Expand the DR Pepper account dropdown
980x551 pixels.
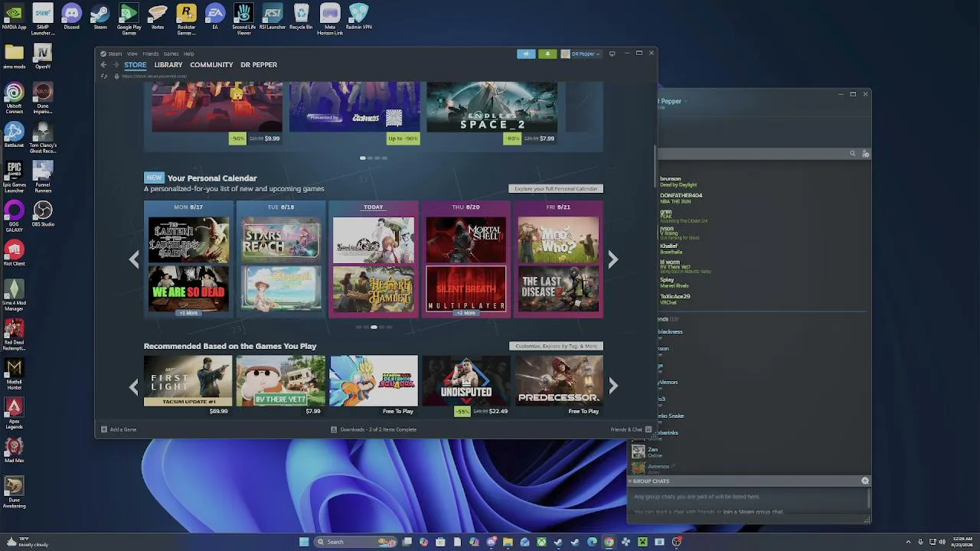pyautogui.click(x=581, y=54)
